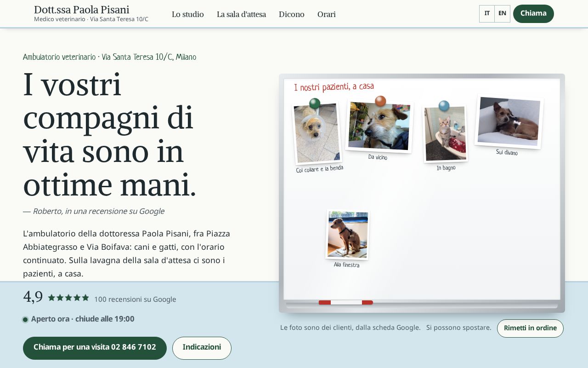This screenshot has width=588, height=368.
Task: Open the Lo studio menu item
Action: (x=188, y=14)
